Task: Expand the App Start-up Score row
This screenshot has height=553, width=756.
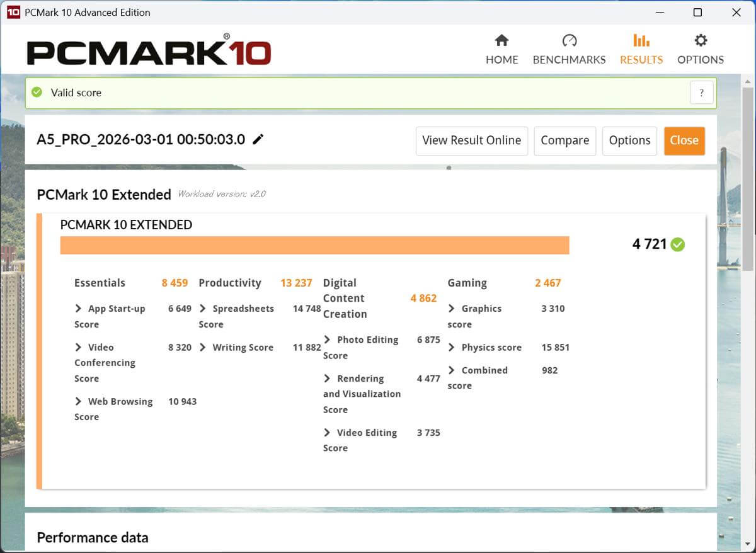Action: point(78,309)
